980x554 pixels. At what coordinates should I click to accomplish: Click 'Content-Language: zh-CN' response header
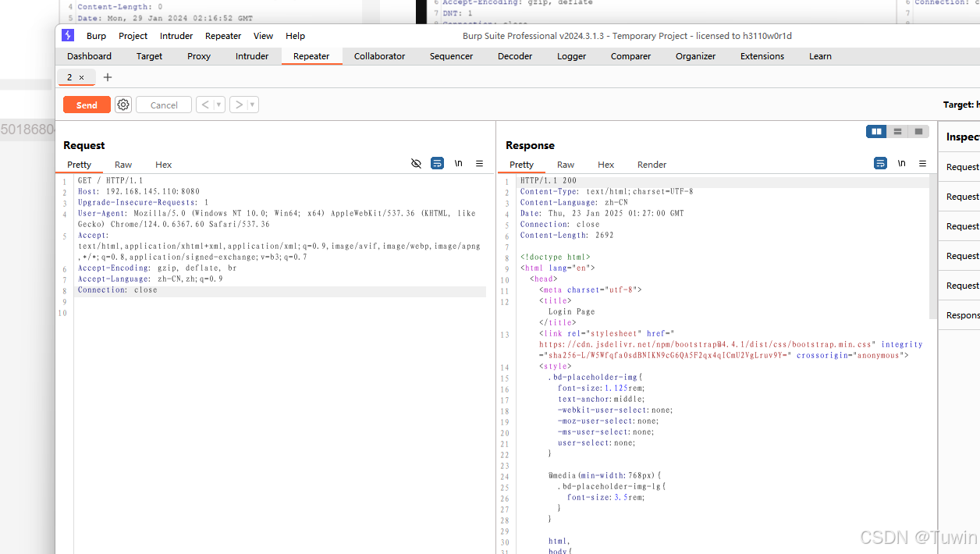[x=574, y=202]
